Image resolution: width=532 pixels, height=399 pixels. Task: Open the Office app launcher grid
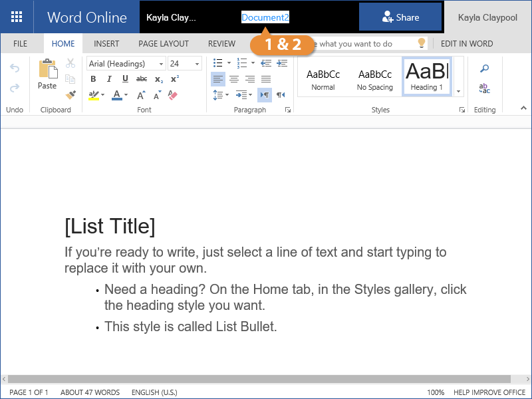(17, 17)
